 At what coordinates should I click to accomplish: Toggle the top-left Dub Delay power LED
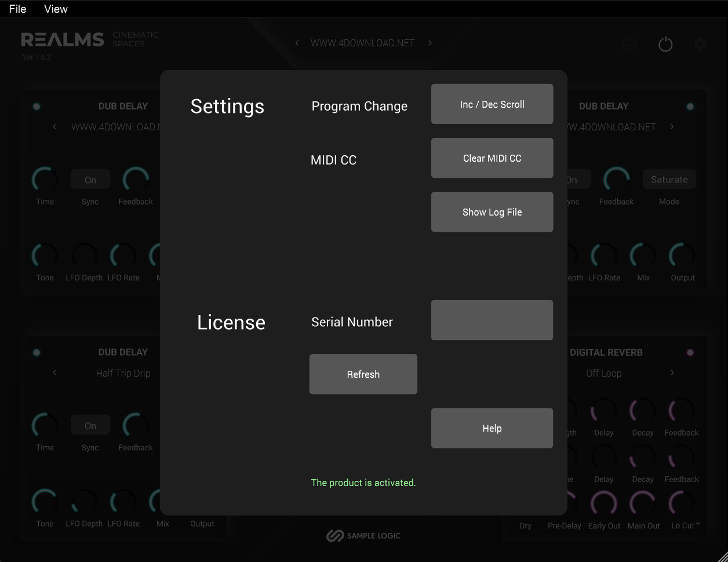point(37,107)
